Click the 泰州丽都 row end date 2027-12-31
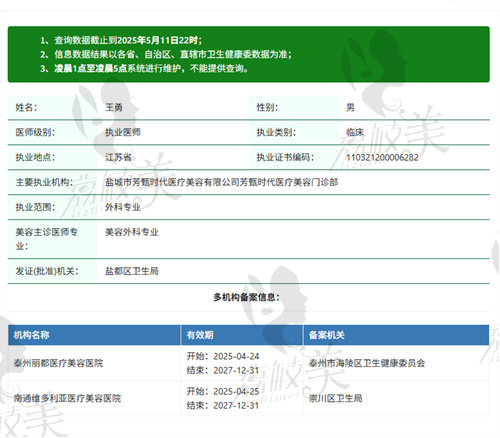The width and height of the screenshot is (500, 438). [236, 370]
